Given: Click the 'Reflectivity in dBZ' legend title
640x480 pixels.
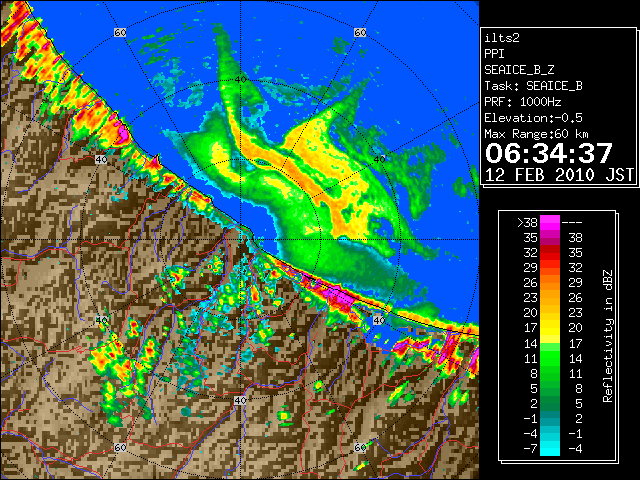Looking at the screenshot, I should pyautogui.click(x=607, y=336).
